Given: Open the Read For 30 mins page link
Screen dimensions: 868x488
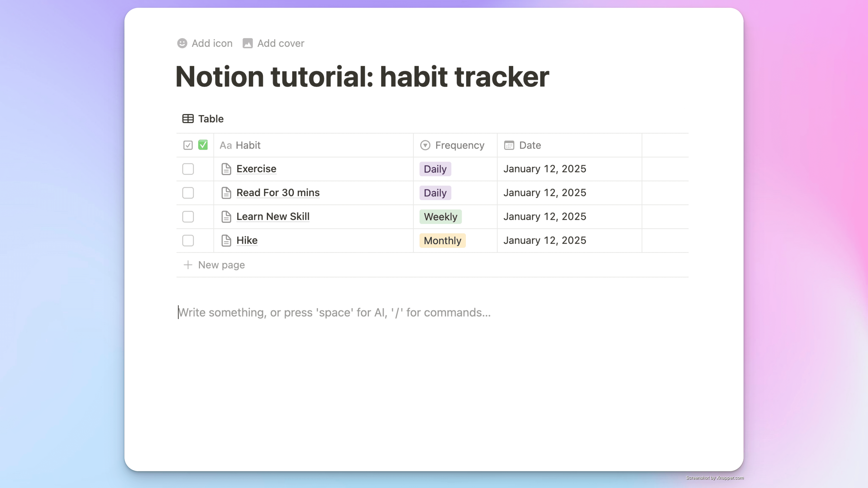Looking at the screenshot, I should [278, 193].
